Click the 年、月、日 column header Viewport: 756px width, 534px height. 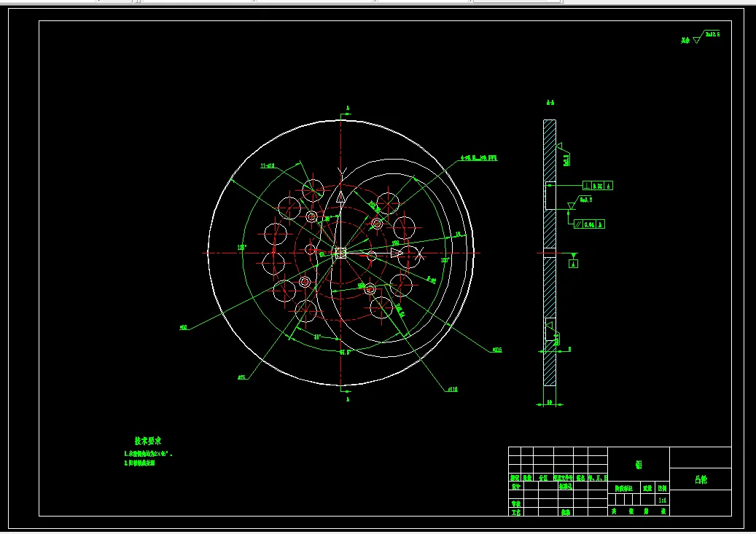[597, 478]
